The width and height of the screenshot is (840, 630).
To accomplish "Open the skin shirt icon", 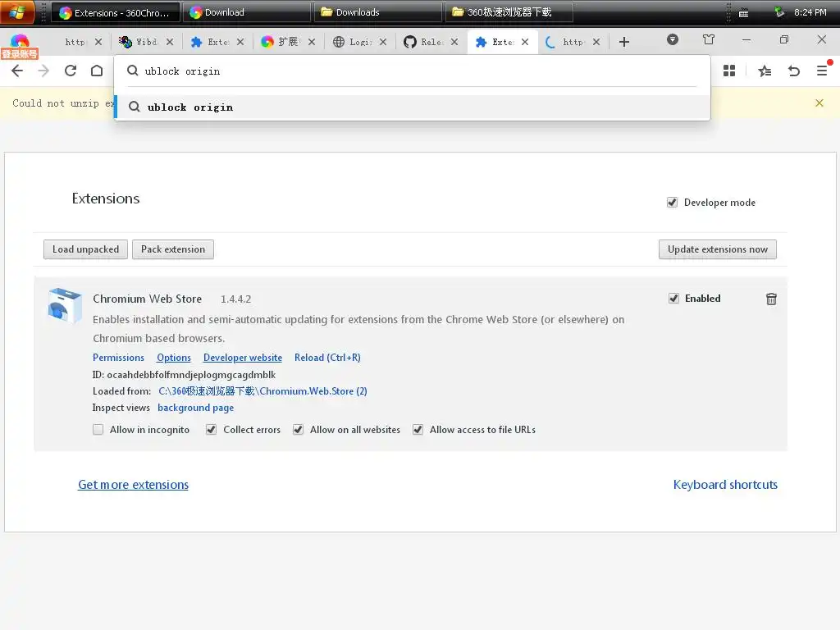I will (709, 39).
